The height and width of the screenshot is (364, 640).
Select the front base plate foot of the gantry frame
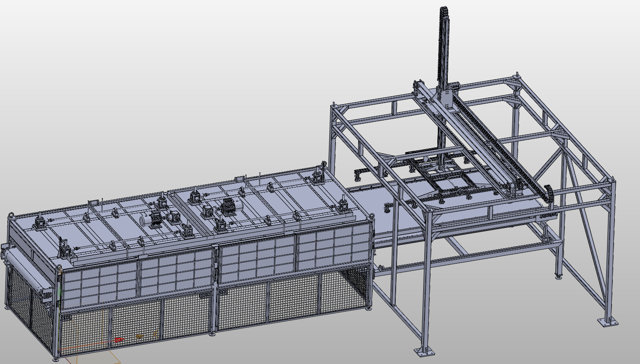(424, 351)
